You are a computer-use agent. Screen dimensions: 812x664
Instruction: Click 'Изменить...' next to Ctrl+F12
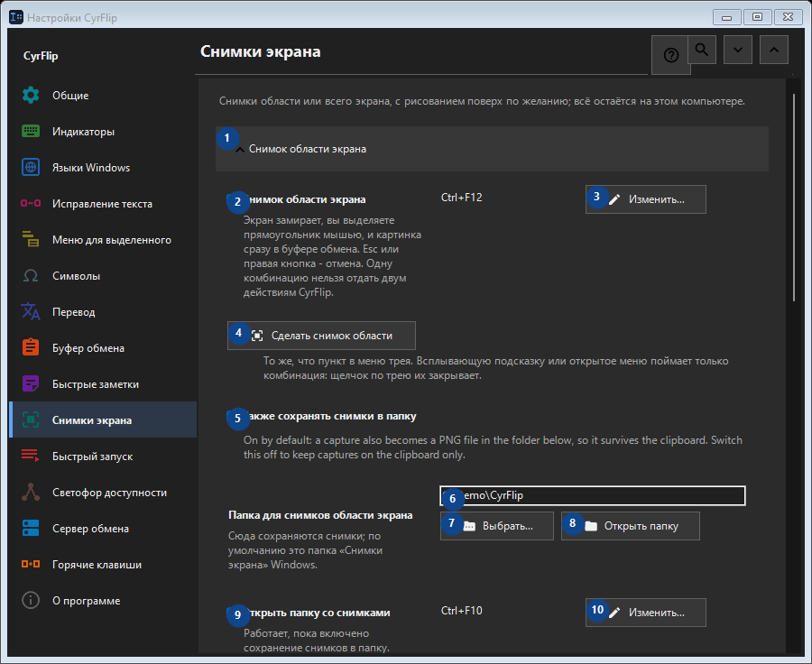tap(646, 199)
